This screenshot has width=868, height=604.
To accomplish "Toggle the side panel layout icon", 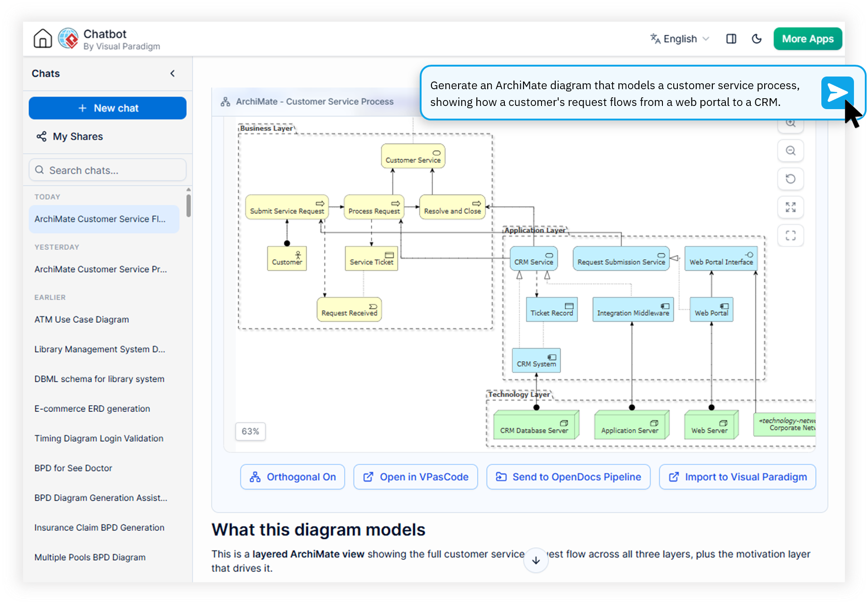I will [731, 39].
